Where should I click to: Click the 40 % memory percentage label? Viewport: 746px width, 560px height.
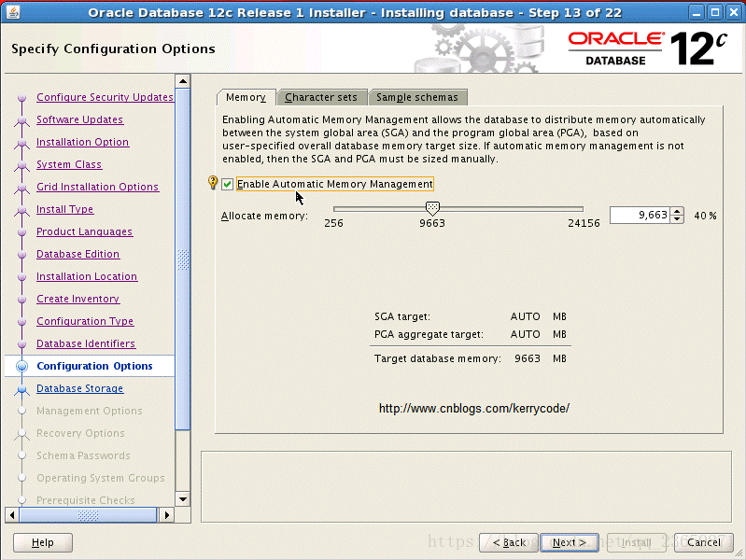[705, 216]
